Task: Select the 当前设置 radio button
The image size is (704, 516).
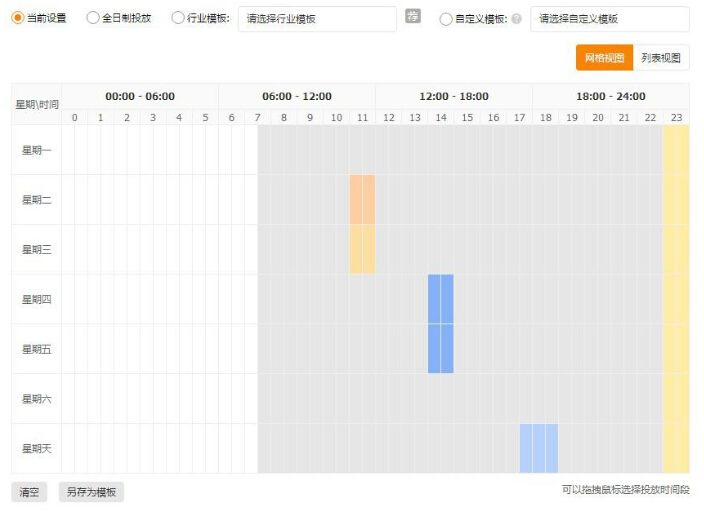Action: (x=17, y=18)
